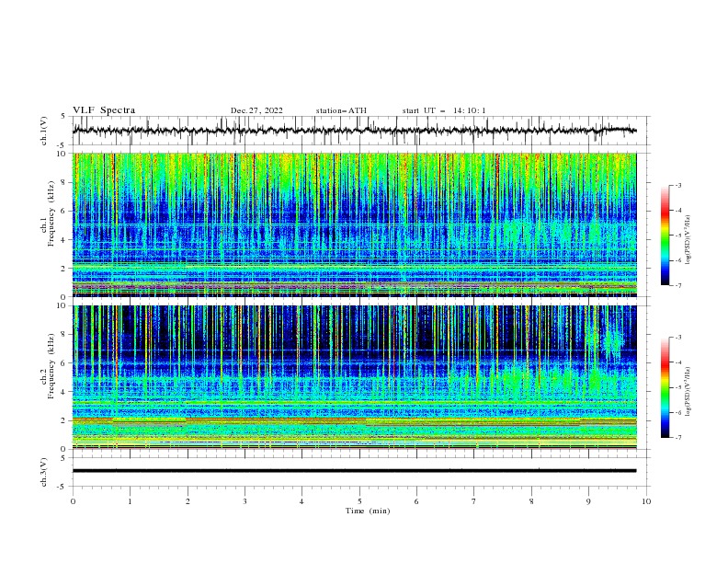Click time axis tick label "0"
This screenshot has height=563, width=728.
point(73,501)
